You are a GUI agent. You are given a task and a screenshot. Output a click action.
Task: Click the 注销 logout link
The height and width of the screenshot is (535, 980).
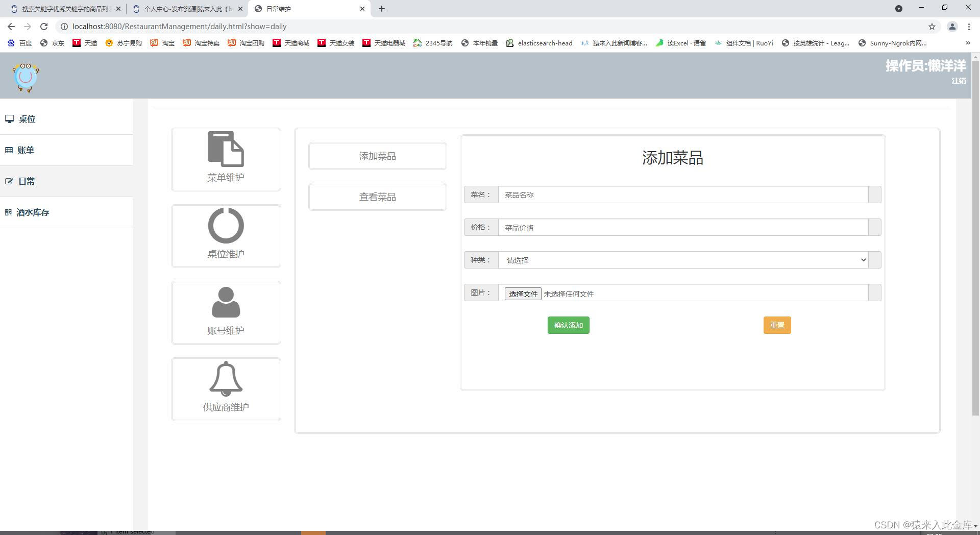[959, 81]
